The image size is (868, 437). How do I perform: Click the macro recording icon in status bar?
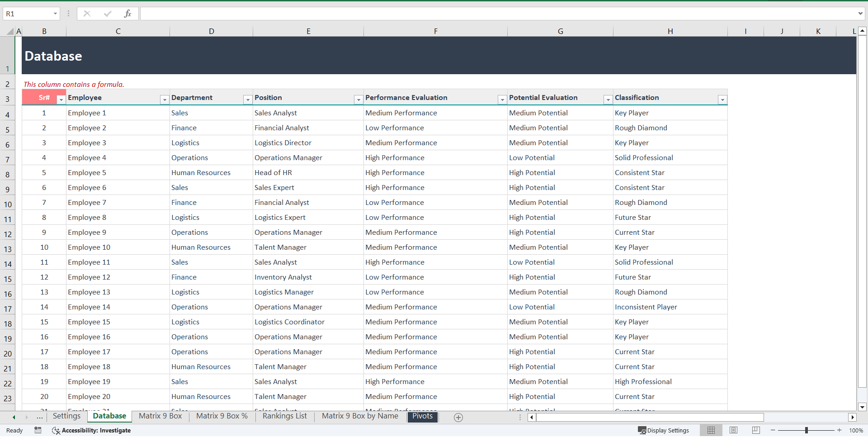tap(38, 430)
